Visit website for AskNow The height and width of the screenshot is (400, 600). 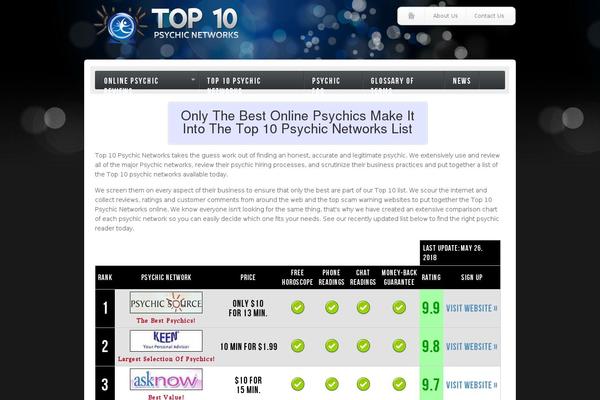coord(471,385)
